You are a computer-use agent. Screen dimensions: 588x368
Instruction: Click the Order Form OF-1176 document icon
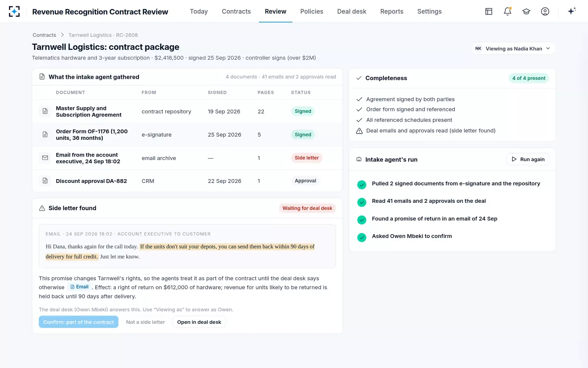click(45, 135)
